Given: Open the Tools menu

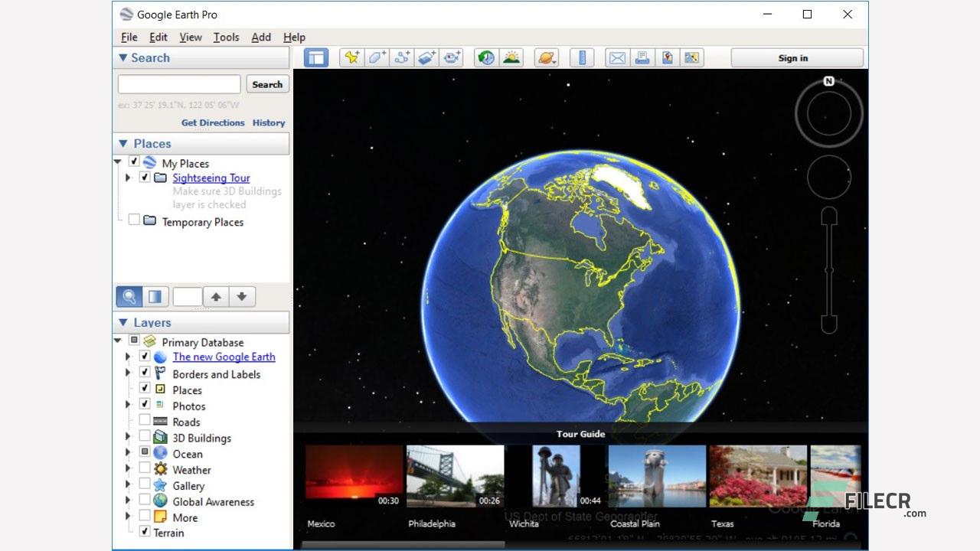Looking at the screenshot, I should [x=226, y=37].
